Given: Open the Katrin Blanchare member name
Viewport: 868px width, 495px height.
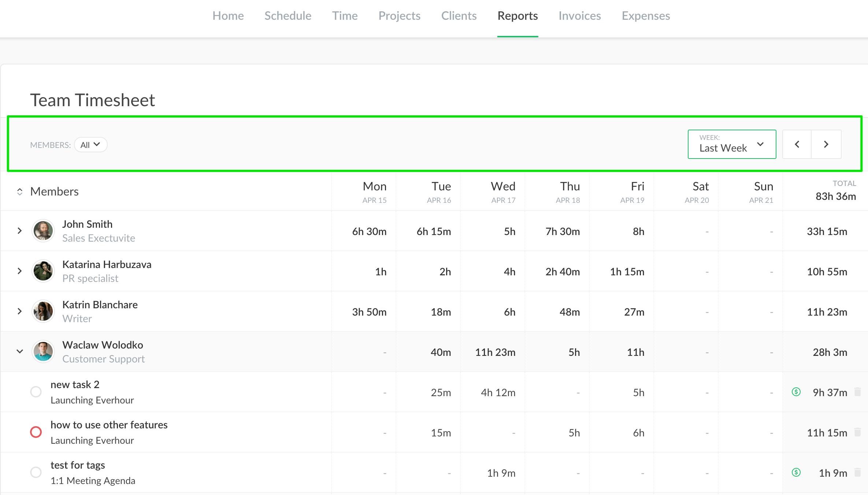Looking at the screenshot, I should click(x=100, y=305).
